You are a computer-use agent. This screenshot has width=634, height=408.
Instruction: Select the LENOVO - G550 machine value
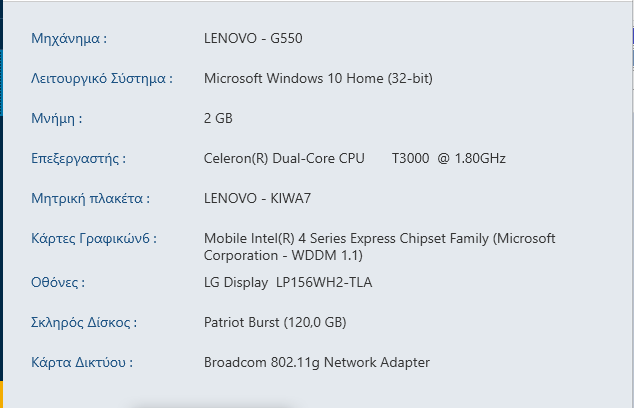[253, 39]
